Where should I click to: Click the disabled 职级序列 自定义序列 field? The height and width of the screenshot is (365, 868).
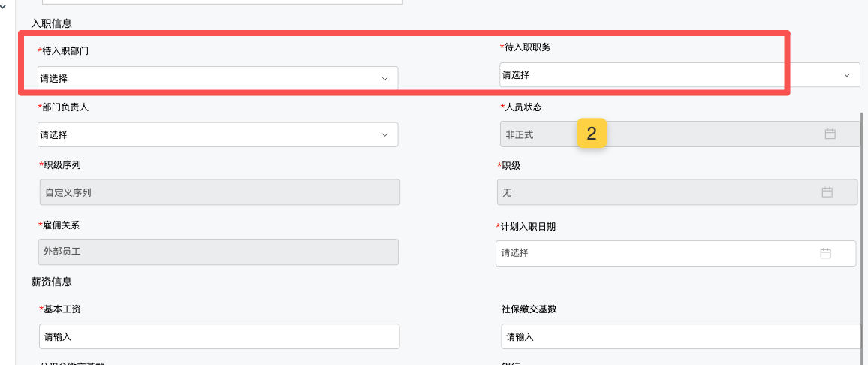tap(219, 192)
